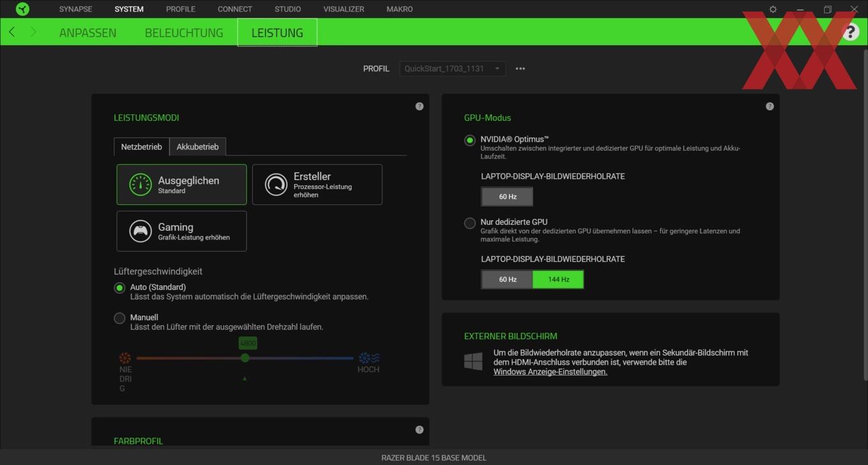Open the help question mark icon
Image resolution: width=868 pixels, height=465 pixels.
(x=850, y=32)
